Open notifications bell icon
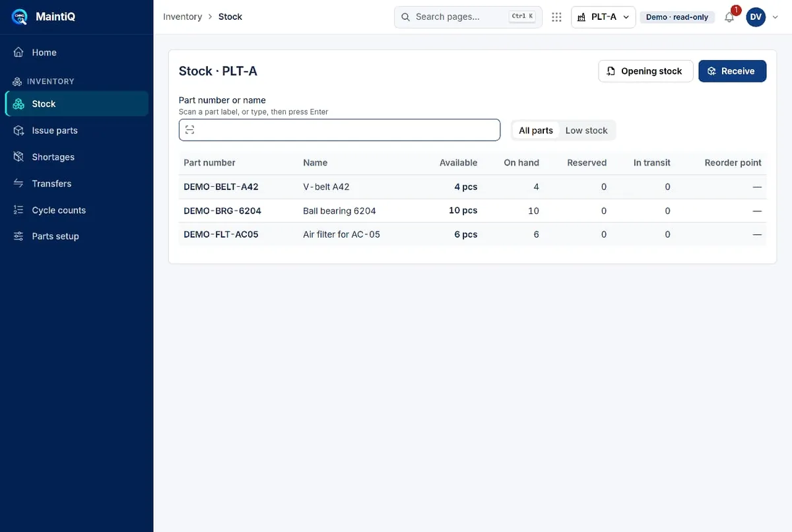The height and width of the screenshot is (532, 792). [729, 17]
